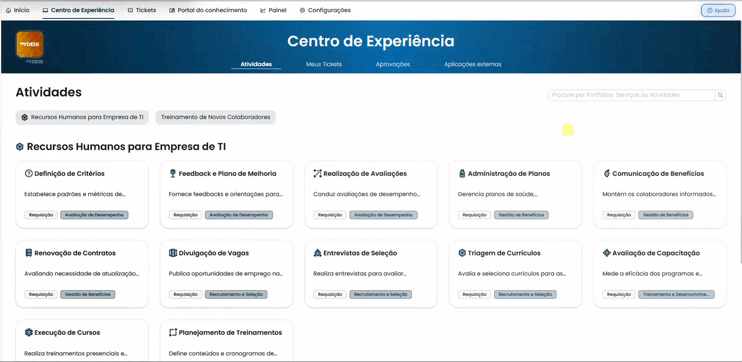
Task: Click the Entrevistas de Seleção icon
Action: 318,253
